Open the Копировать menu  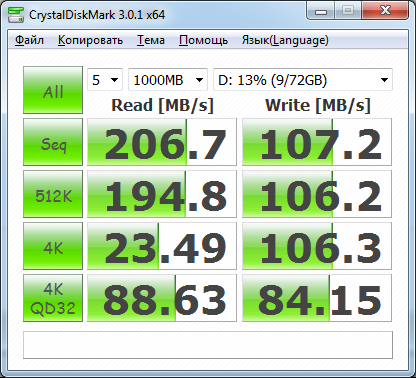(x=90, y=40)
